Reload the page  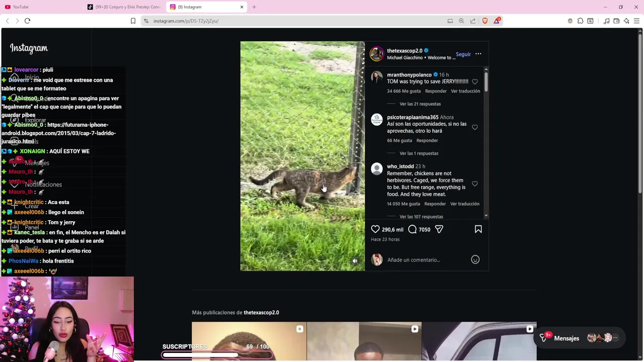pos(27,21)
